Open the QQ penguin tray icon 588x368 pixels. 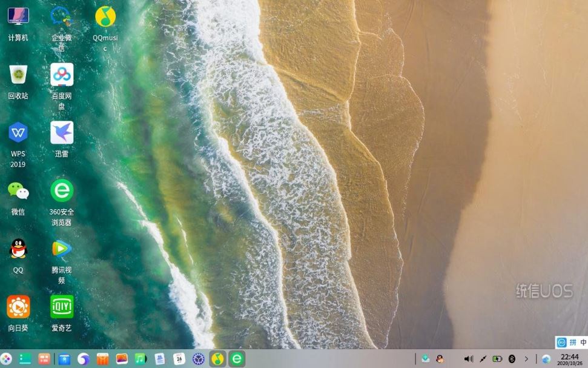point(440,359)
